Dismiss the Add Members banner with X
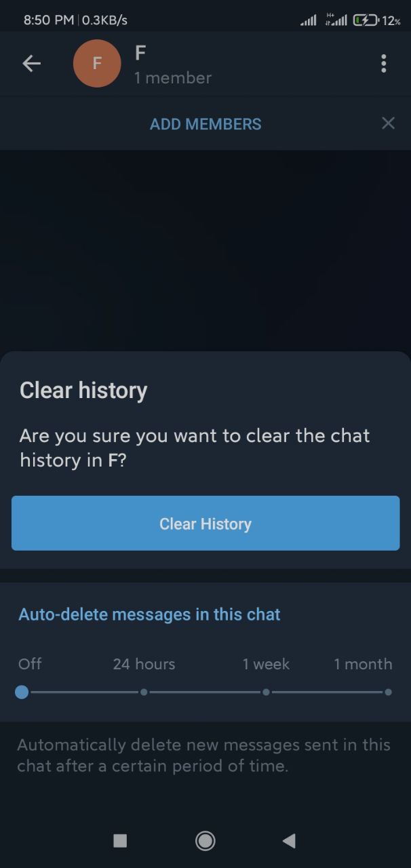The height and width of the screenshot is (868, 411). point(388,123)
